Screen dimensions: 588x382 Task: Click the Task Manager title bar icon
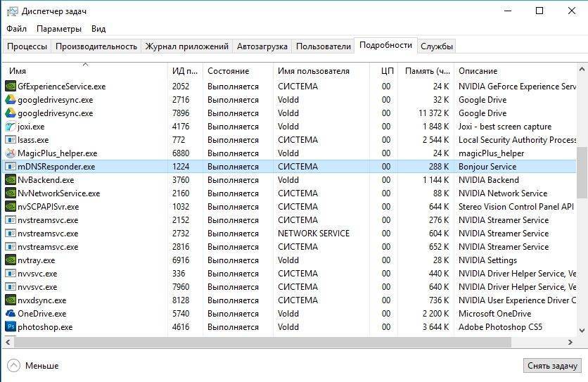pyautogui.click(x=11, y=11)
